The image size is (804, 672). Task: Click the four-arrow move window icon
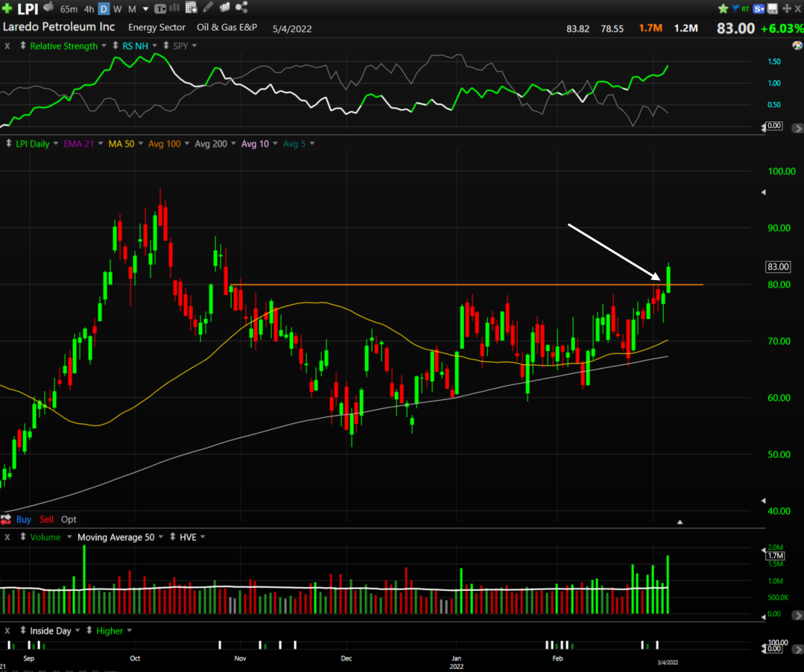pyautogui.click(x=787, y=8)
